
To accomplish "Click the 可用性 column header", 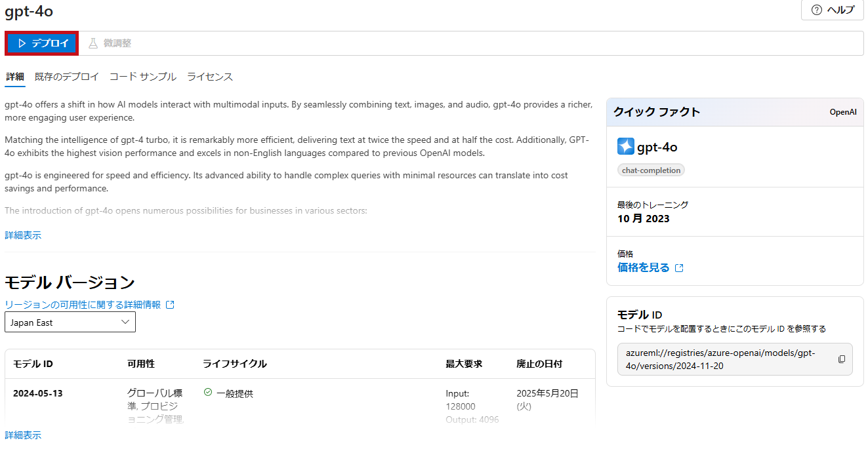I will tap(141, 364).
